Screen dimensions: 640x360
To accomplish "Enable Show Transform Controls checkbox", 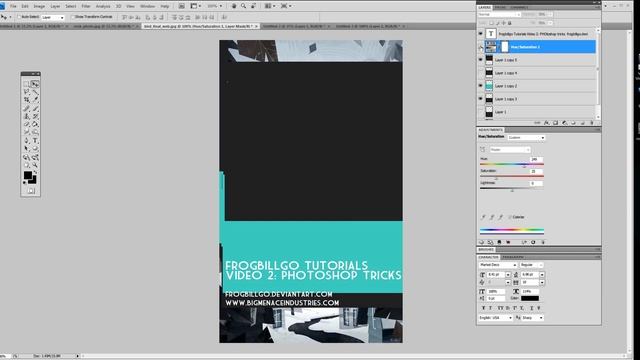I will (73, 17).
